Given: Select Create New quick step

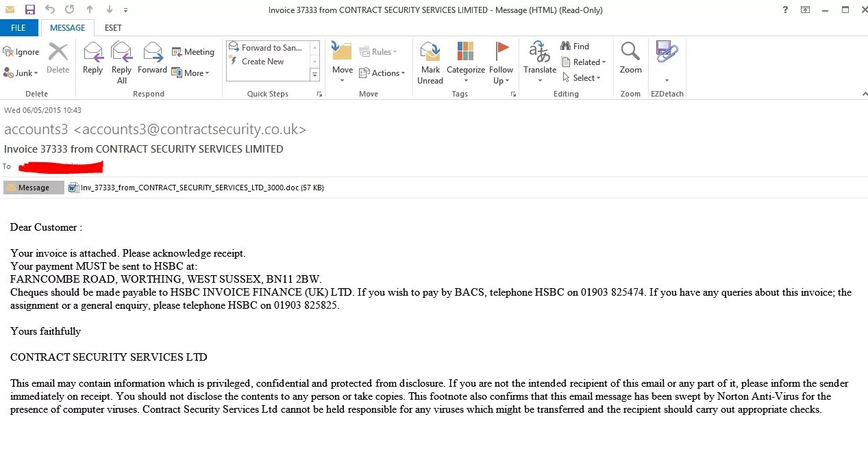Looking at the screenshot, I should tap(258, 62).
